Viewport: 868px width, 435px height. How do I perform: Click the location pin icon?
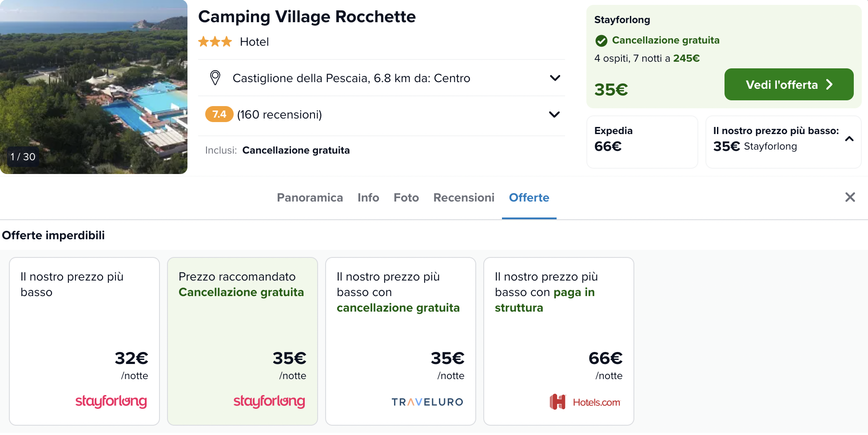coord(215,78)
